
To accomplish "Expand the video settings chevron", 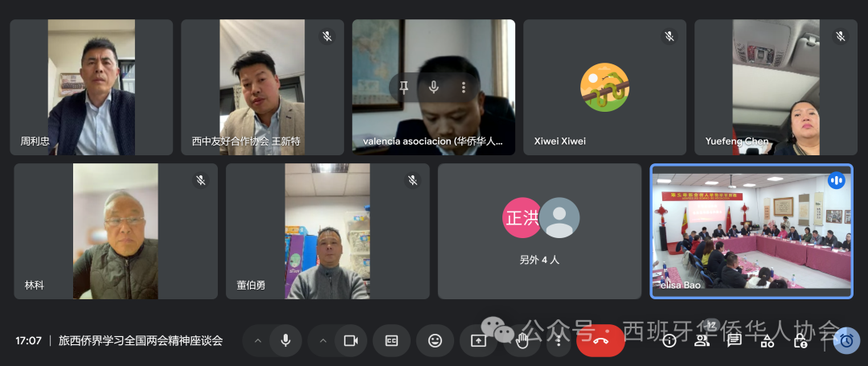I will pos(323,340).
